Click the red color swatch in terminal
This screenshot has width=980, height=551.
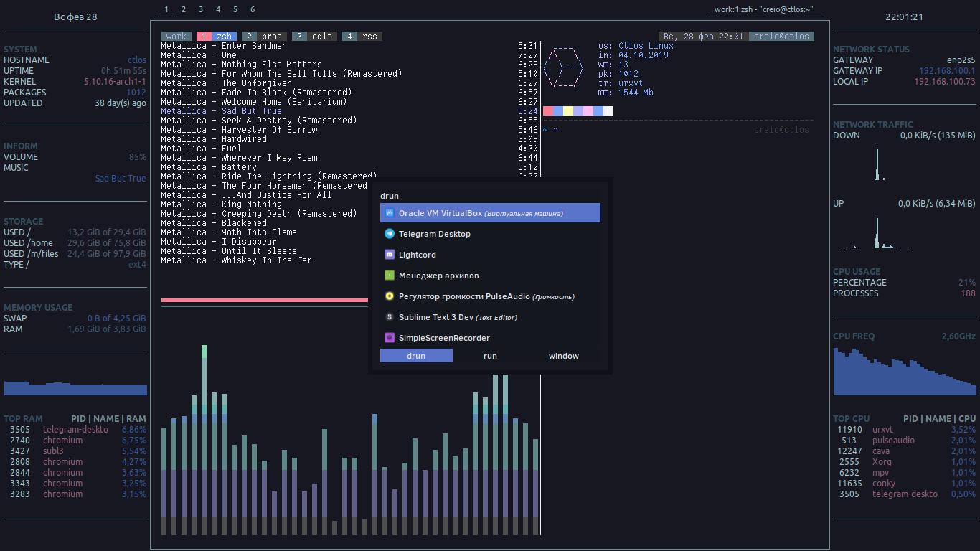tap(548, 111)
